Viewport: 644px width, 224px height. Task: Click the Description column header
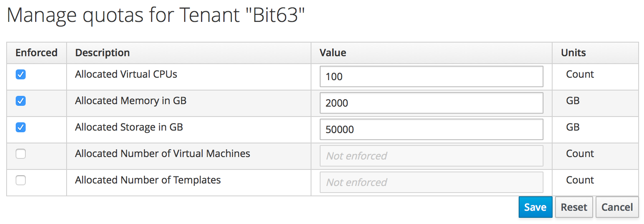coord(103,53)
